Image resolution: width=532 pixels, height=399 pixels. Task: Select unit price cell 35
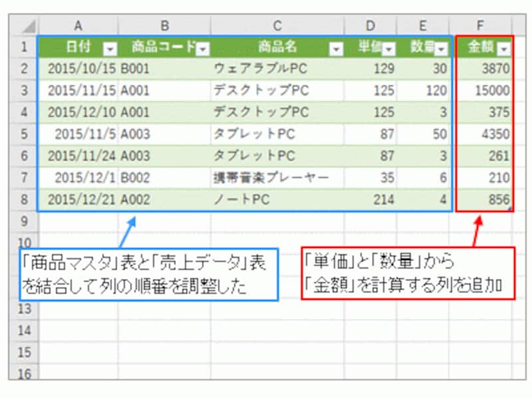point(370,178)
